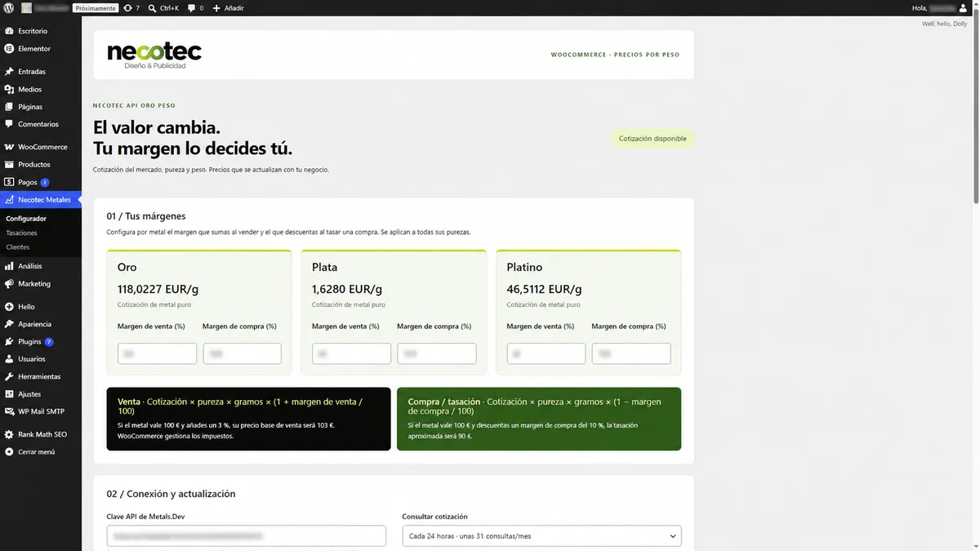Expand the Consultar cotización dropdown

pyautogui.click(x=541, y=536)
